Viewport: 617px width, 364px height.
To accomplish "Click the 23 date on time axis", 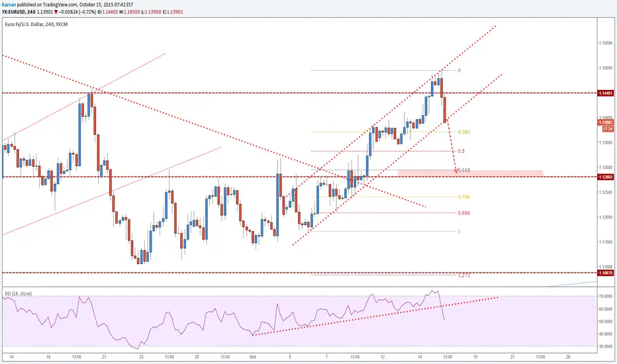I will pyautogui.click(x=141, y=357).
